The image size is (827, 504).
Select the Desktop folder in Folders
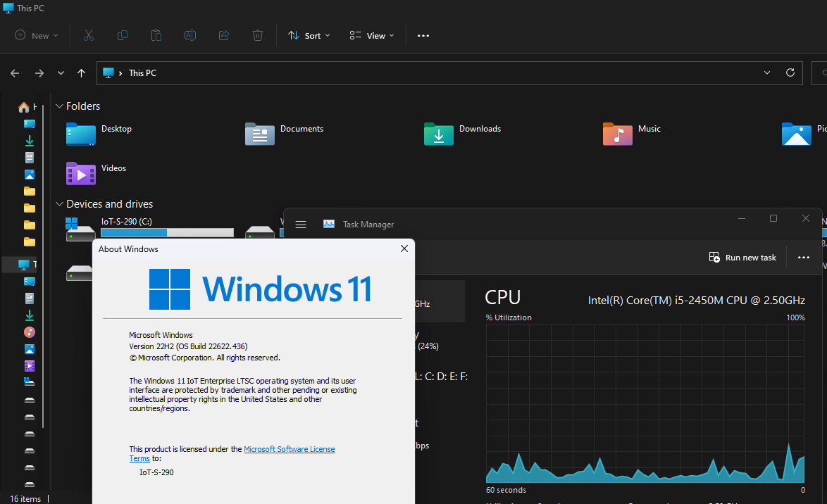pos(99,134)
